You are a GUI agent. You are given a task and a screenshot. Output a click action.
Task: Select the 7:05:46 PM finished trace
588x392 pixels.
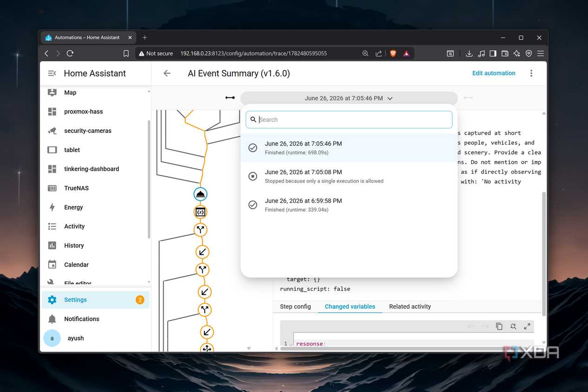[x=349, y=148]
